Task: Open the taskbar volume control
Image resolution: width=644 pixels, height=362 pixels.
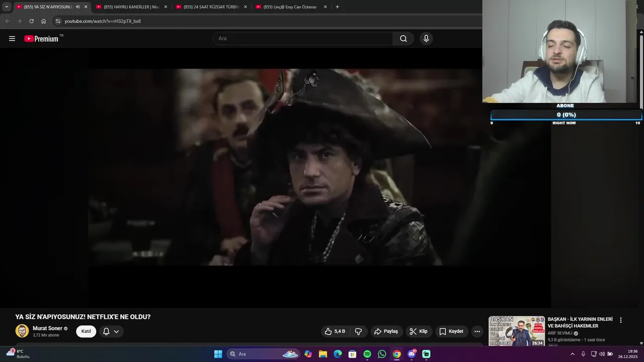Action: coord(602,354)
